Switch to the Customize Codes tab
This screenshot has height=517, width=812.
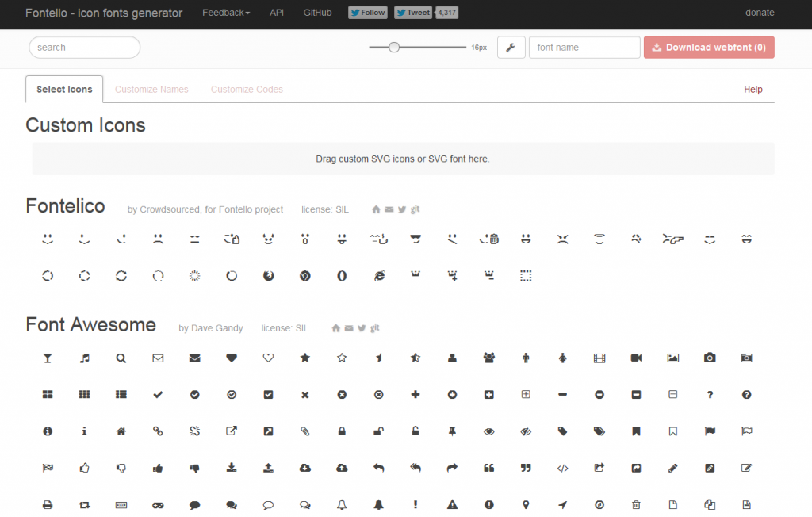[x=247, y=89]
